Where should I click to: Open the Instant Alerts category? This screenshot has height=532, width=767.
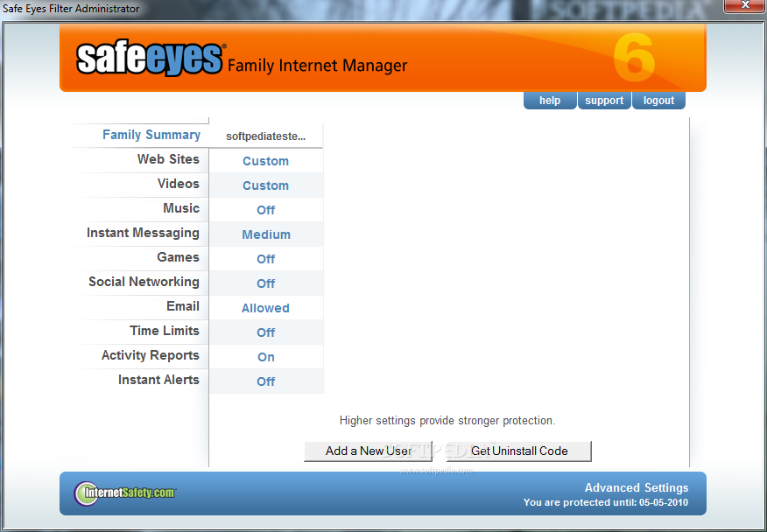(x=158, y=380)
